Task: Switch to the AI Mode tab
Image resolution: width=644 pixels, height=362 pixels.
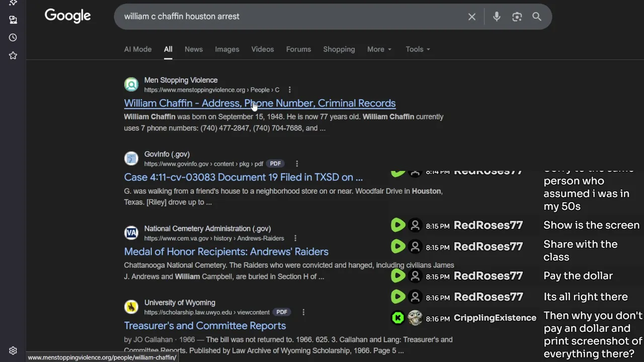Action: click(x=138, y=49)
